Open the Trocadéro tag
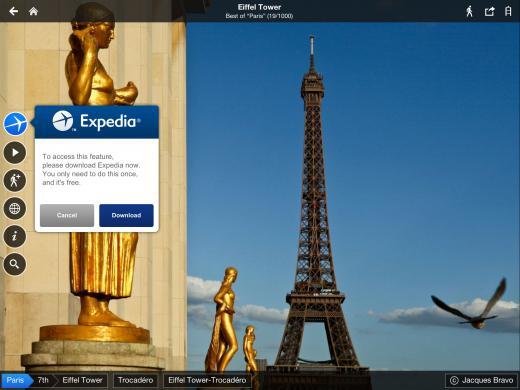The image size is (520, 390). pos(136,380)
